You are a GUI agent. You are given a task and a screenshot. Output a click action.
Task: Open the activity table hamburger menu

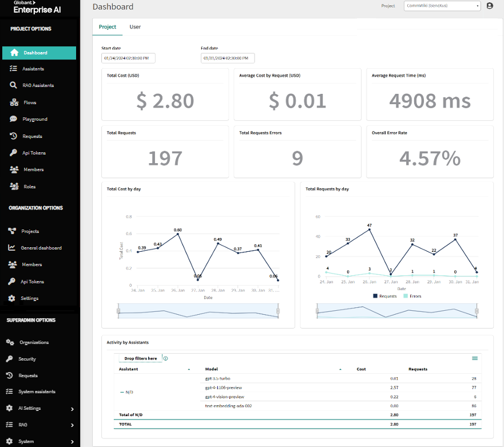click(x=474, y=358)
